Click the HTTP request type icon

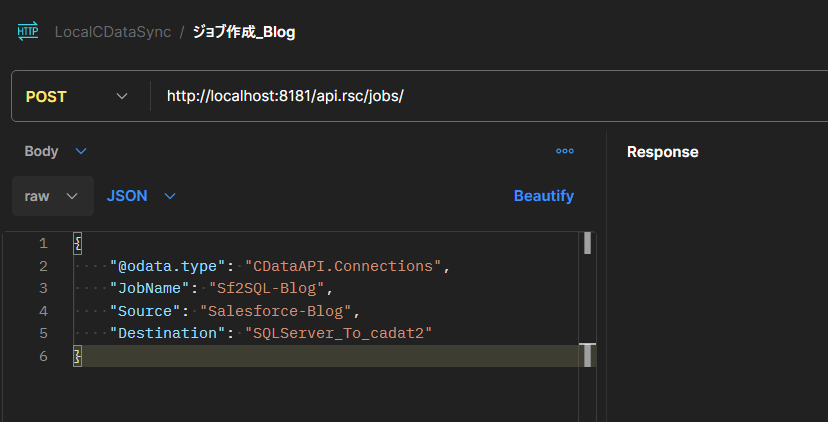coord(27,31)
